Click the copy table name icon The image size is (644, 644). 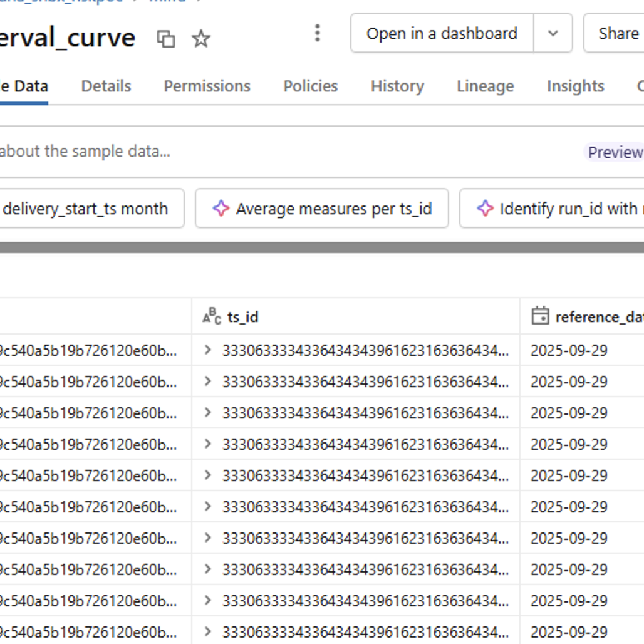click(x=166, y=39)
